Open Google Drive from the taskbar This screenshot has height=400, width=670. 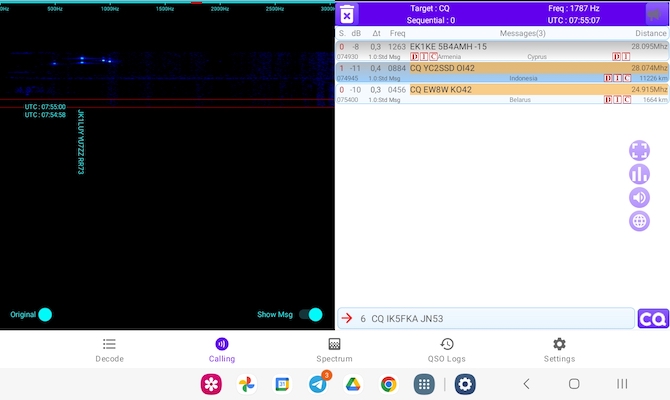(x=353, y=384)
